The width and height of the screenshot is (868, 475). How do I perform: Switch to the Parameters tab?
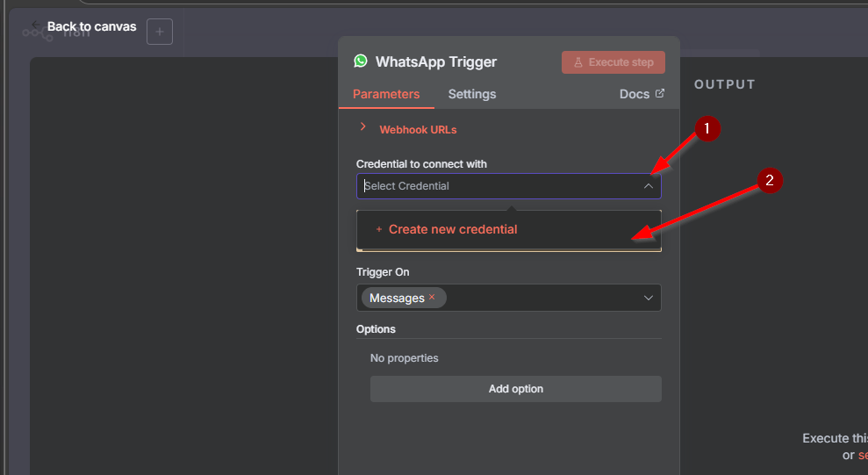click(x=386, y=94)
